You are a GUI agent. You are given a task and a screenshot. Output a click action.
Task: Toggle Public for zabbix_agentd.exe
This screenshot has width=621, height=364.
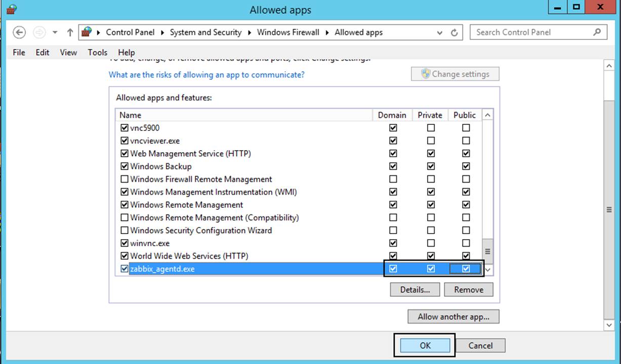[x=466, y=269]
